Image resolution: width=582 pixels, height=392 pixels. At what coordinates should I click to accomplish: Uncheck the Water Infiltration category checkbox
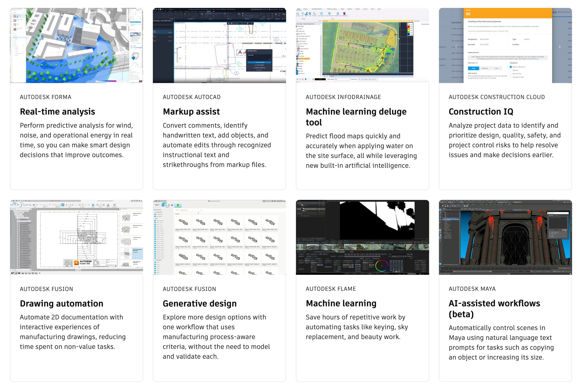pyautogui.click(x=511, y=67)
